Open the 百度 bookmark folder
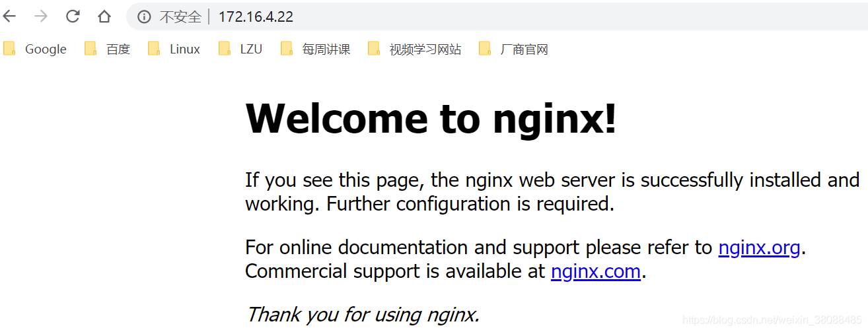The width and height of the screenshot is (868, 332). point(108,49)
